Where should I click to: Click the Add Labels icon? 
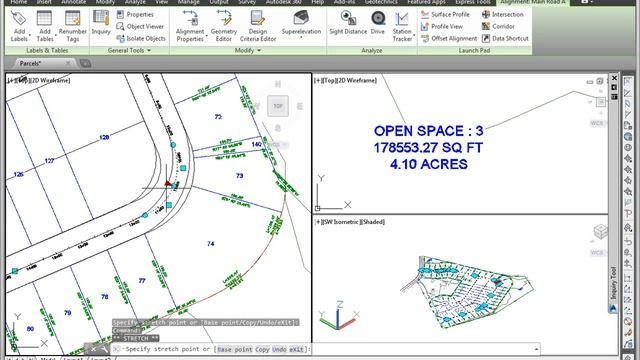coord(19,18)
